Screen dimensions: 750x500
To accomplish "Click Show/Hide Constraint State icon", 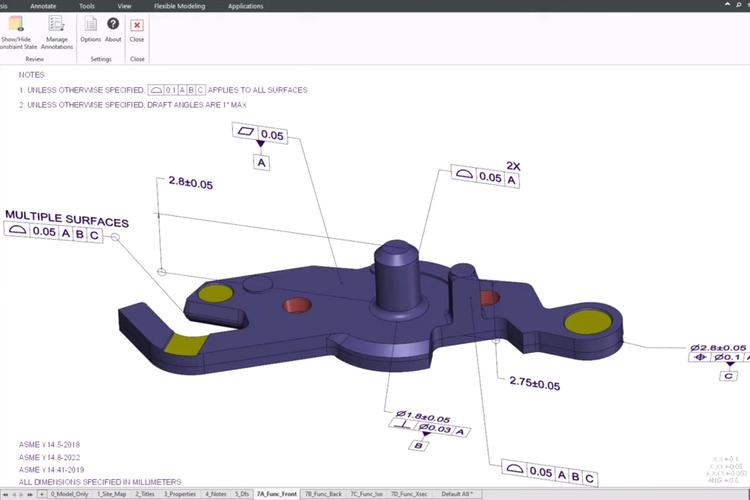I will pos(17,25).
